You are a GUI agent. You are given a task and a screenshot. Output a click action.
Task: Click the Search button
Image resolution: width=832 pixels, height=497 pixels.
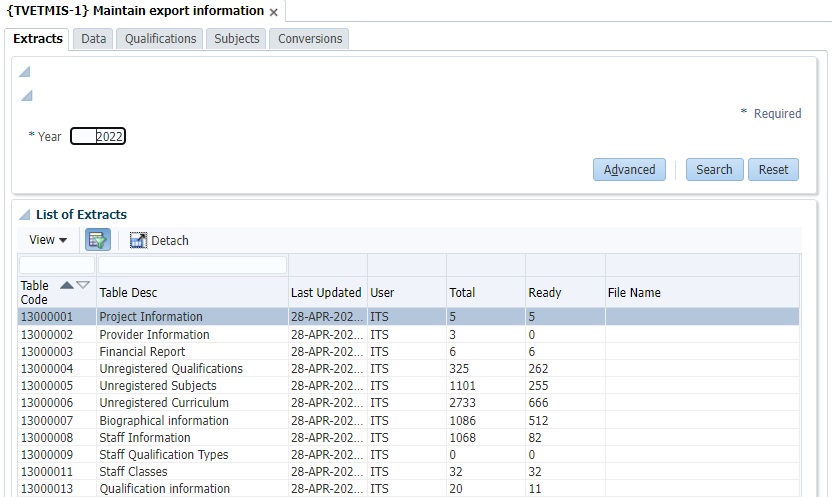coord(714,169)
